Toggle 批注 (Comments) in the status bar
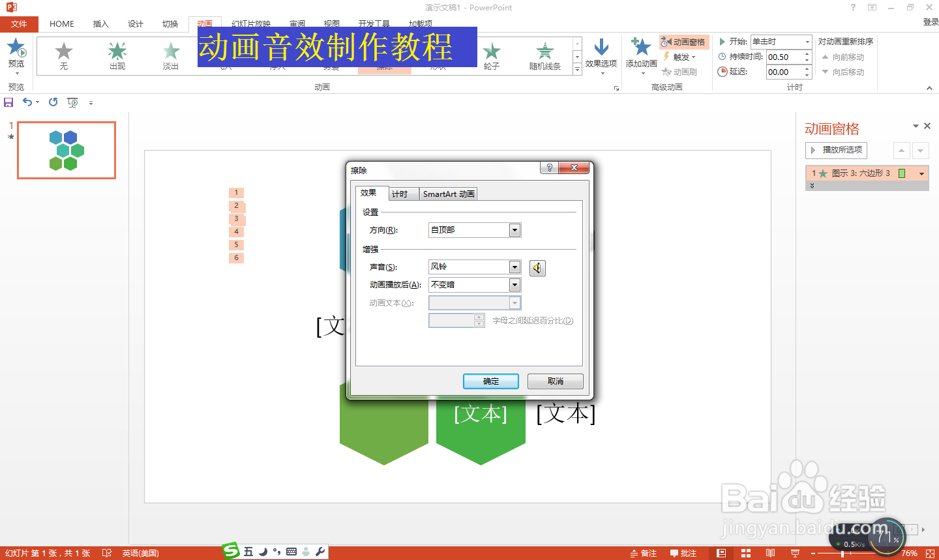This screenshot has width=939, height=560. point(682,552)
